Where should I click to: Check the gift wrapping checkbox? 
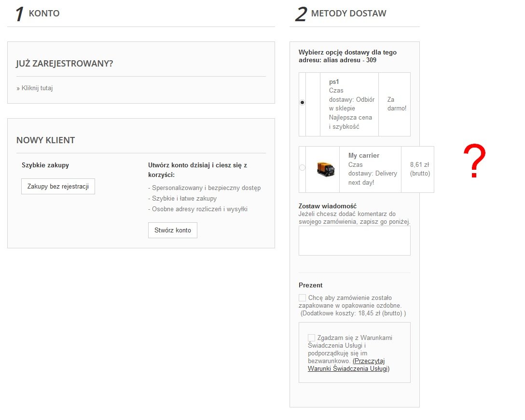tap(303, 298)
